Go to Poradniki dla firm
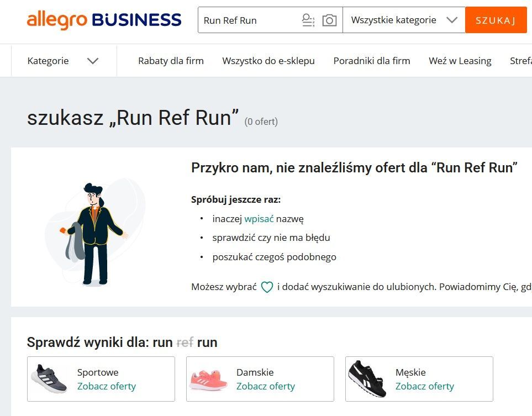This screenshot has width=532, height=416. tap(372, 61)
